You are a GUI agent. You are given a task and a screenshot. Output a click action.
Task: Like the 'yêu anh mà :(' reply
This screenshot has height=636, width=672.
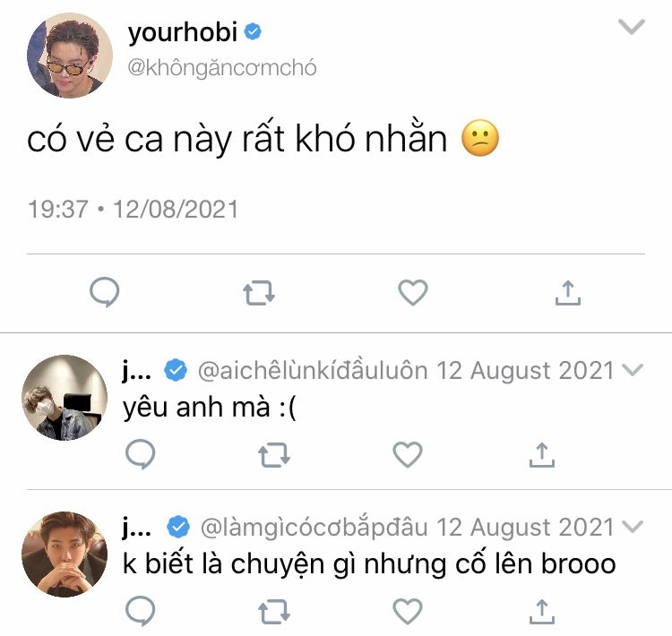point(408,454)
